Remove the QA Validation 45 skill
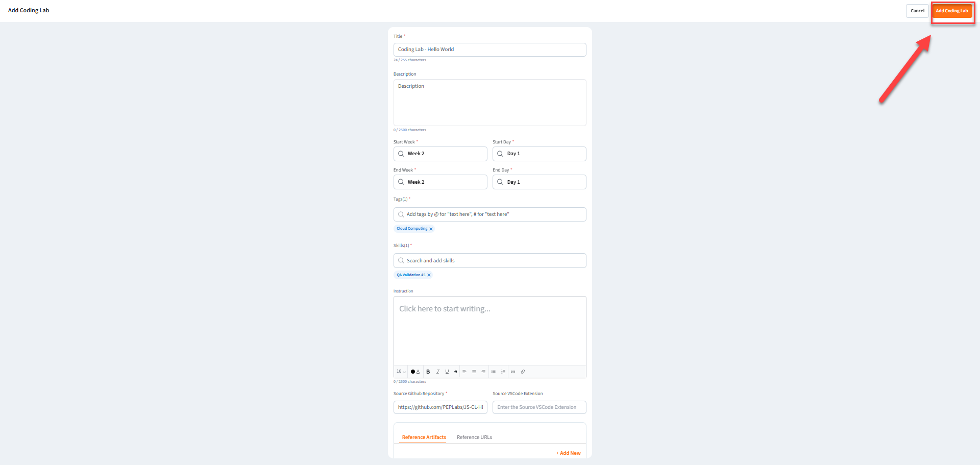Screen dimensions: 980x465 coord(429,275)
